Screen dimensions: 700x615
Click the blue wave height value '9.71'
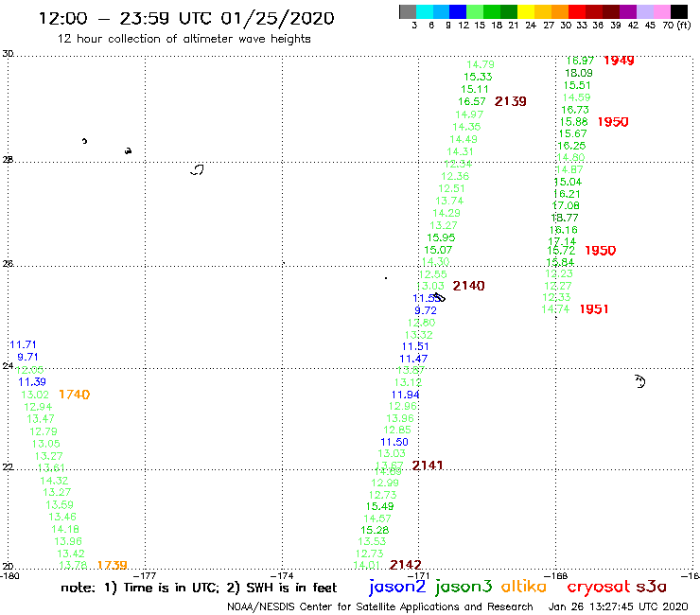point(27,357)
